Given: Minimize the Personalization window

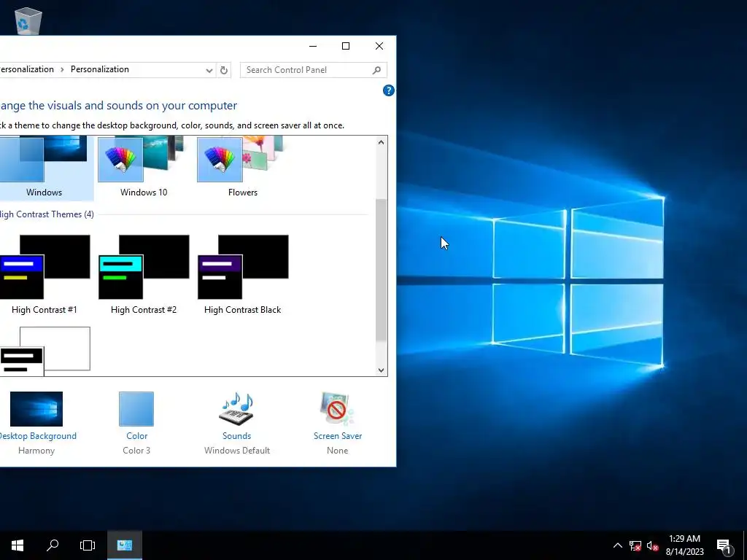Looking at the screenshot, I should point(313,46).
